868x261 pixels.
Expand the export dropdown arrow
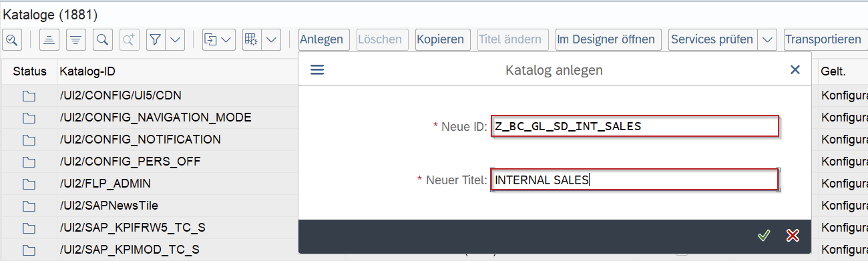pos(227,39)
